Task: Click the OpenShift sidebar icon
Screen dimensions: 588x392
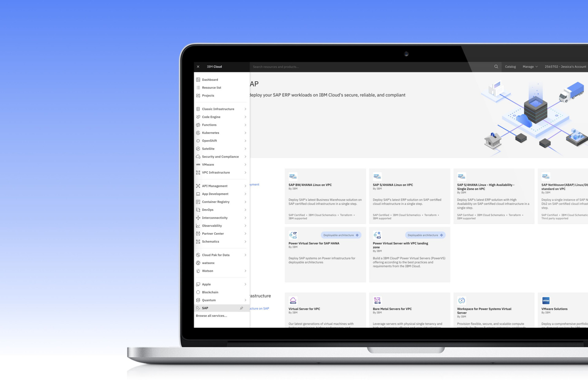Action: click(x=198, y=141)
